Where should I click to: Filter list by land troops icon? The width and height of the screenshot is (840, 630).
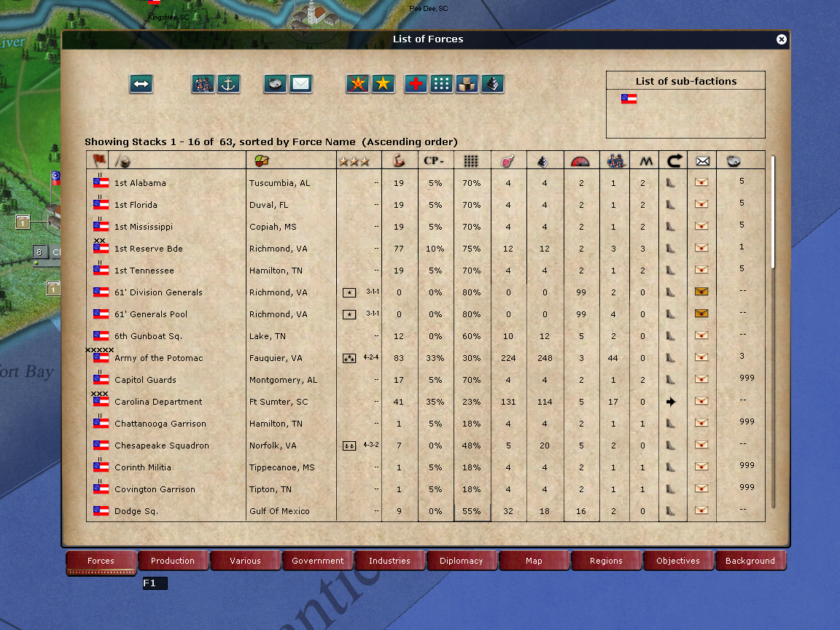(203, 85)
